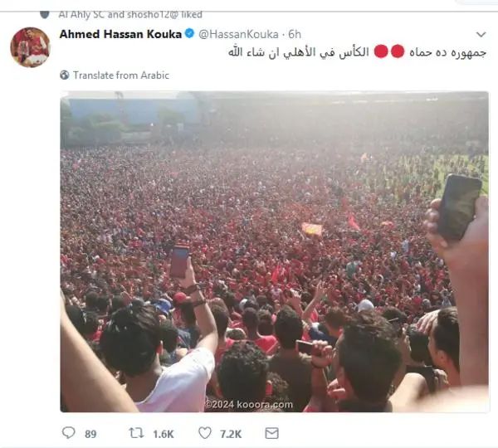Click the 6h timestamp of the tweet
The width and height of the screenshot is (498, 448).
click(x=295, y=34)
